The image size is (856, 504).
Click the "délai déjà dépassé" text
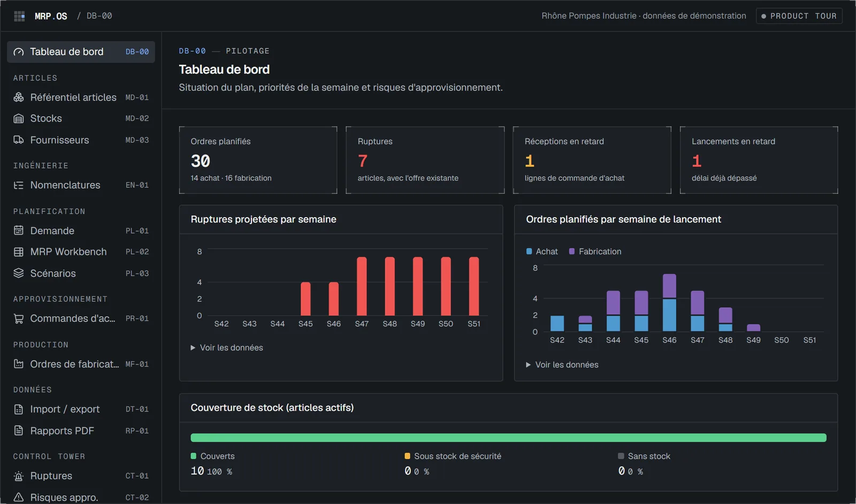724,178
